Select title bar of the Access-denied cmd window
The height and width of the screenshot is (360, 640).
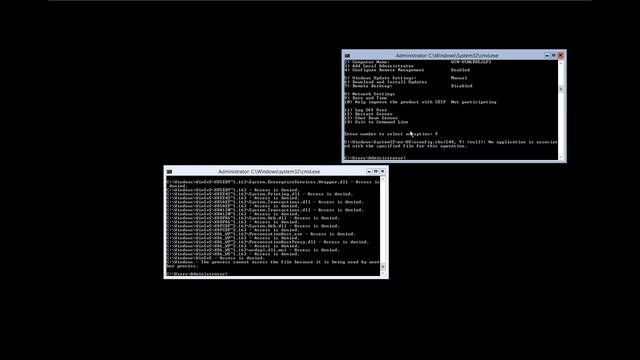click(269, 172)
